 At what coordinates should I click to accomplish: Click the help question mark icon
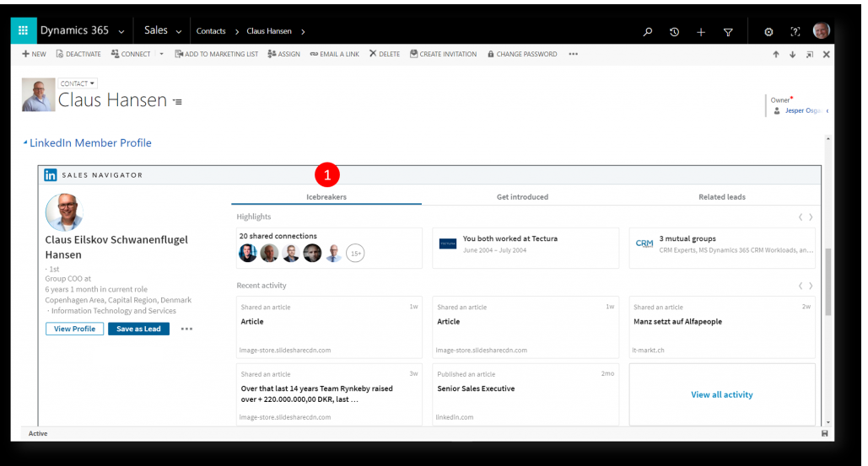click(795, 32)
